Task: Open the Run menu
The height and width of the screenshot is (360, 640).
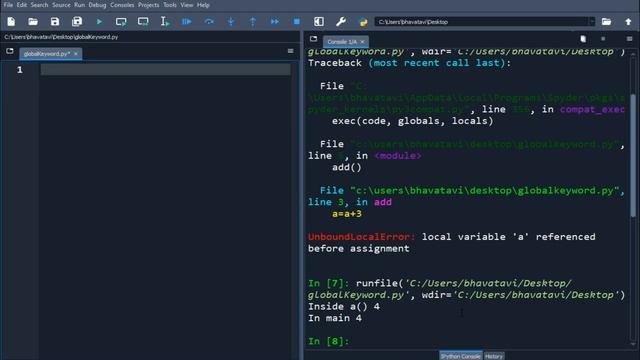Action: click(79, 5)
